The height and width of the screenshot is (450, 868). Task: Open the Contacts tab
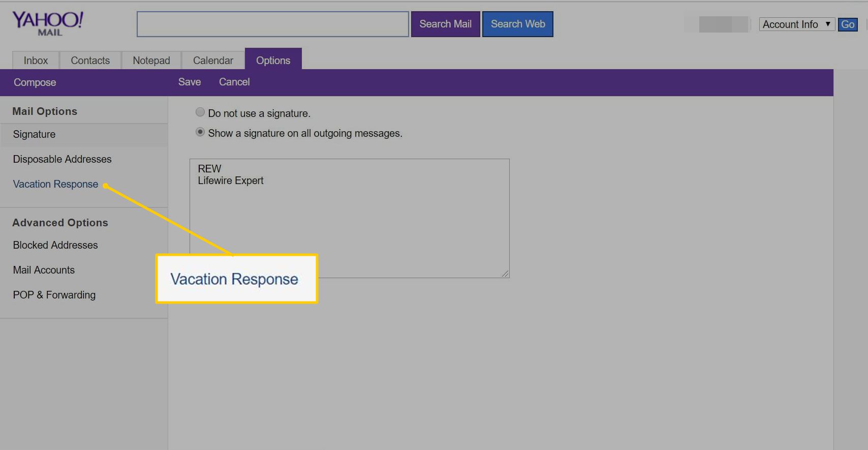90,61
